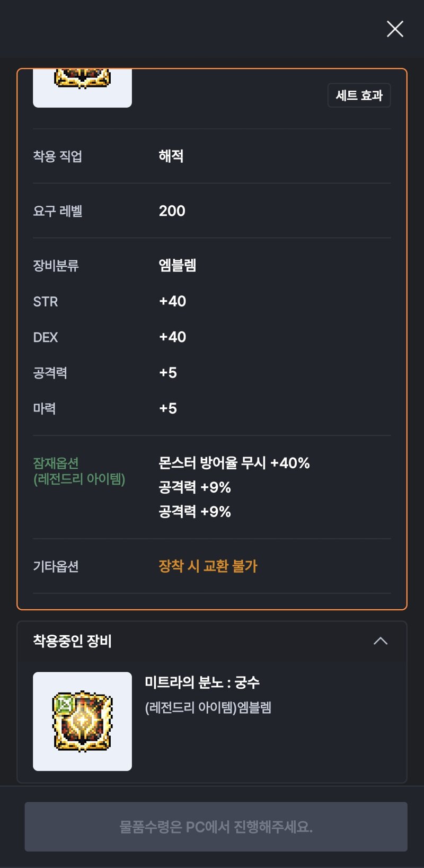This screenshot has height=868, width=424.
Task: Click the 착용중인 장비 header title
Action: coord(72,641)
